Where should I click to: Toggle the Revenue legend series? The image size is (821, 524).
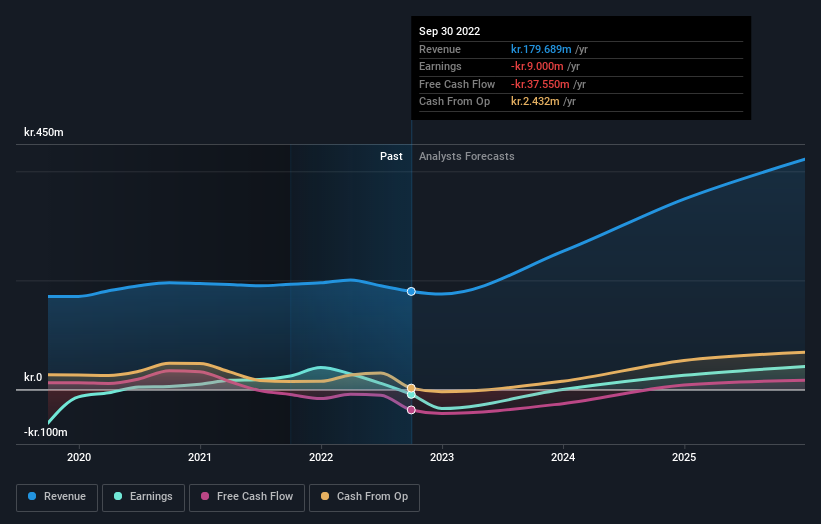(x=57, y=497)
